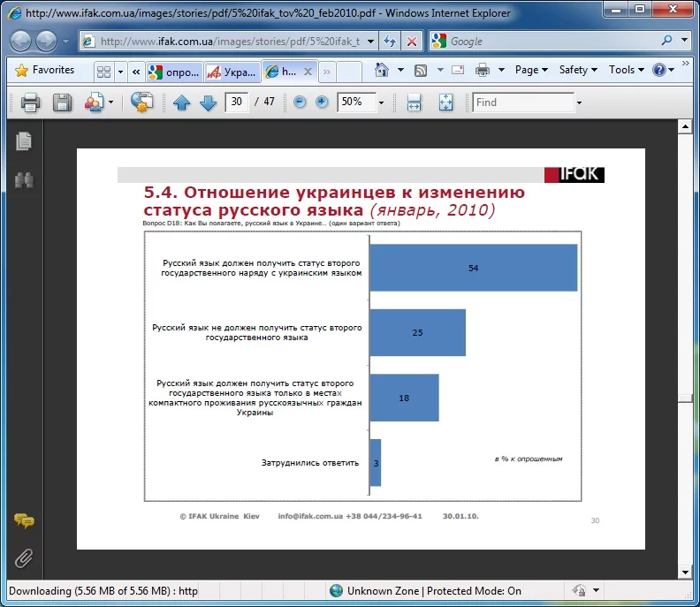This screenshot has width=700, height=607.
Task: Go to next page with down arrow
Action: [x=208, y=102]
